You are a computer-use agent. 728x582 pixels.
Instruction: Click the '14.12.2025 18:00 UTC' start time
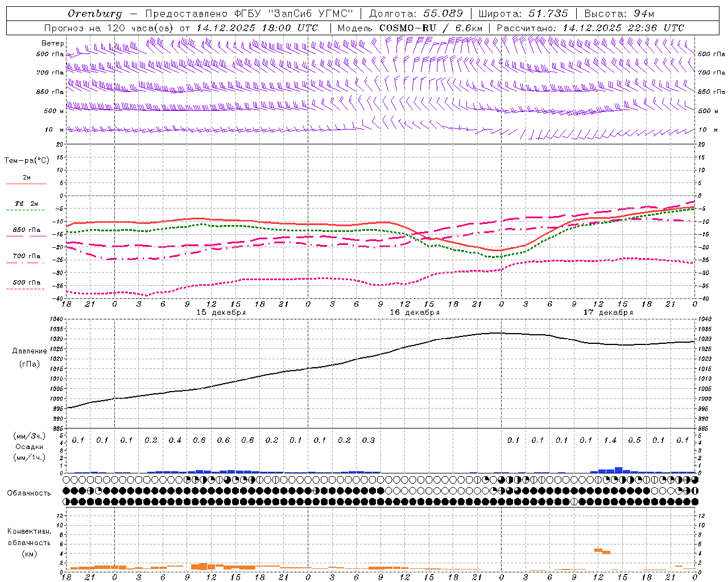coord(257,28)
